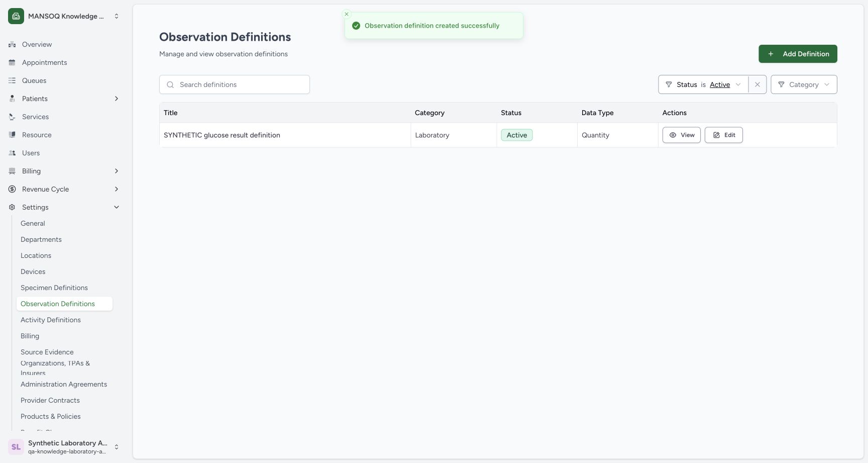Collapse the Settings section chevron
The height and width of the screenshot is (463, 868).
tap(117, 207)
